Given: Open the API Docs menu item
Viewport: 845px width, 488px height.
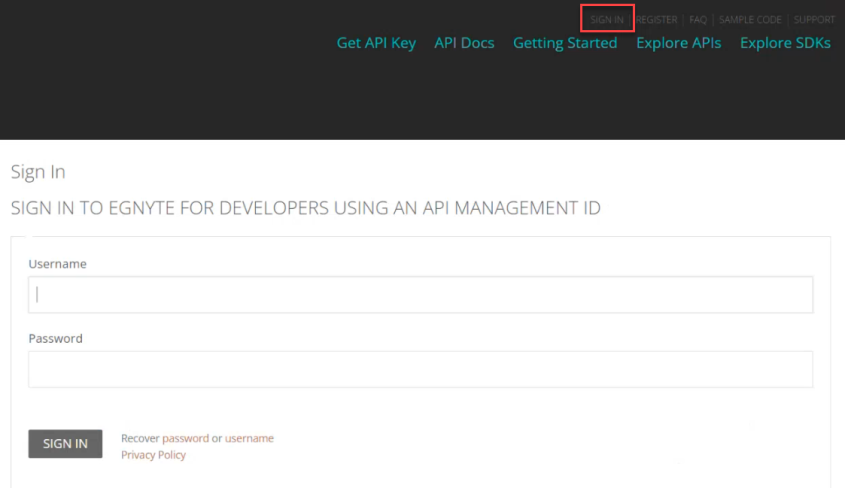Looking at the screenshot, I should pyautogui.click(x=464, y=43).
